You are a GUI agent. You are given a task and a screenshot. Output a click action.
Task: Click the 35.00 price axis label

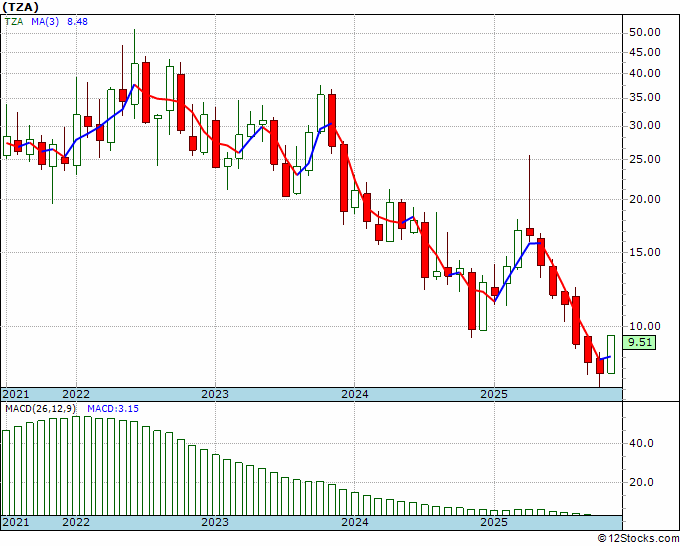click(644, 98)
